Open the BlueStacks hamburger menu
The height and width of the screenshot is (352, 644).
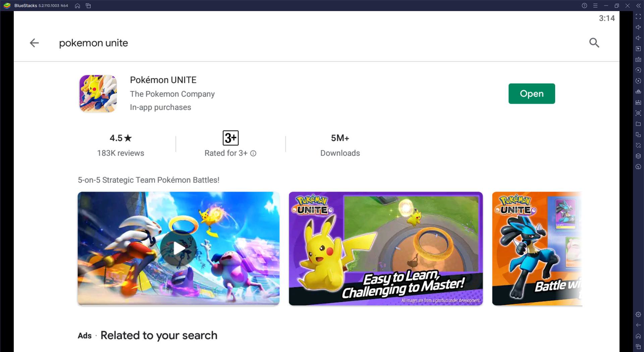(595, 6)
